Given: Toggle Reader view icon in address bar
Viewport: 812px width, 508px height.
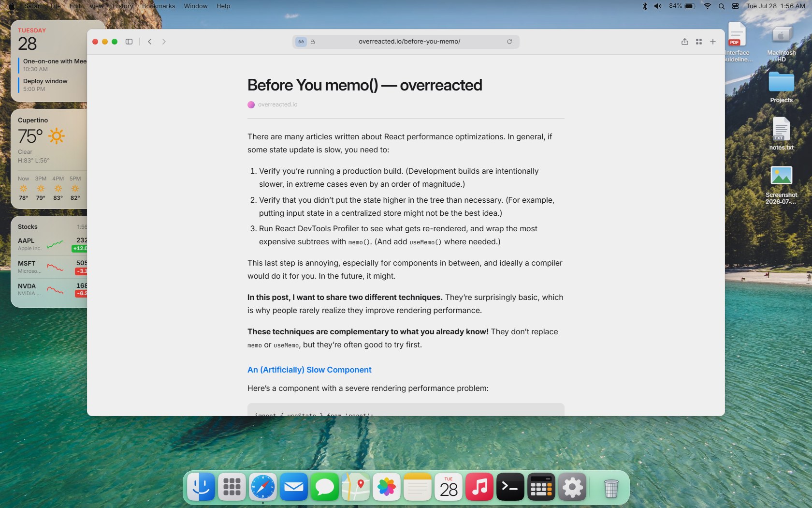Looking at the screenshot, I should tap(301, 42).
